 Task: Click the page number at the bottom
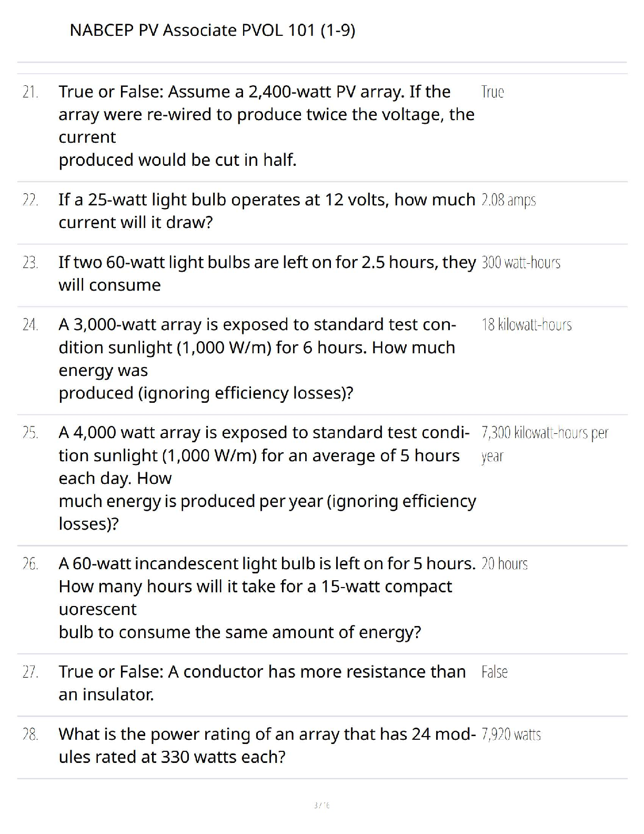click(x=321, y=805)
